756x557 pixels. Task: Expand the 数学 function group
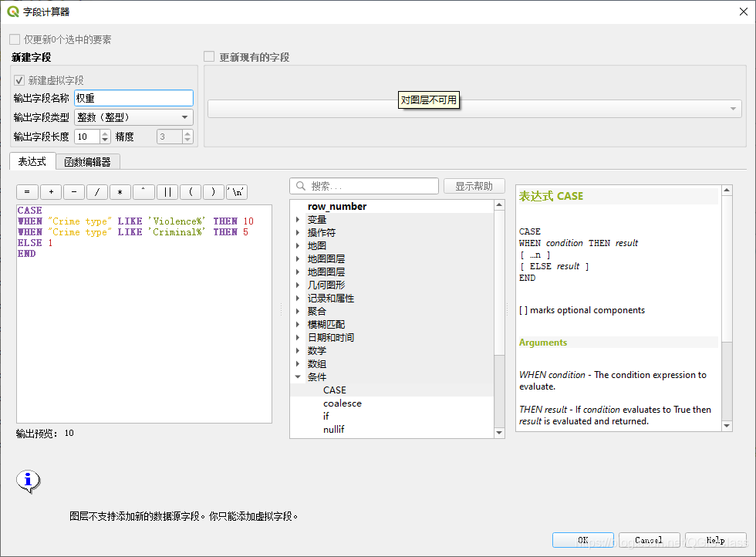[296, 350]
